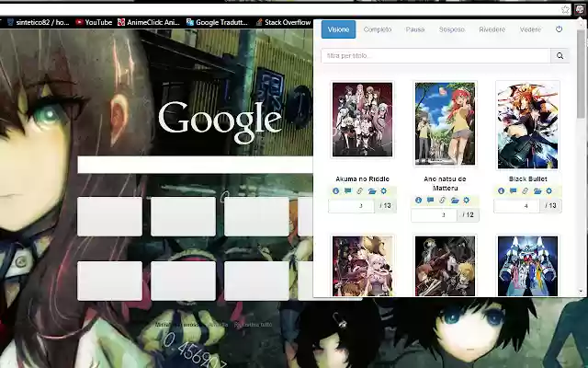
Task: Switch to the Vedere tab
Action: coord(530,29)
